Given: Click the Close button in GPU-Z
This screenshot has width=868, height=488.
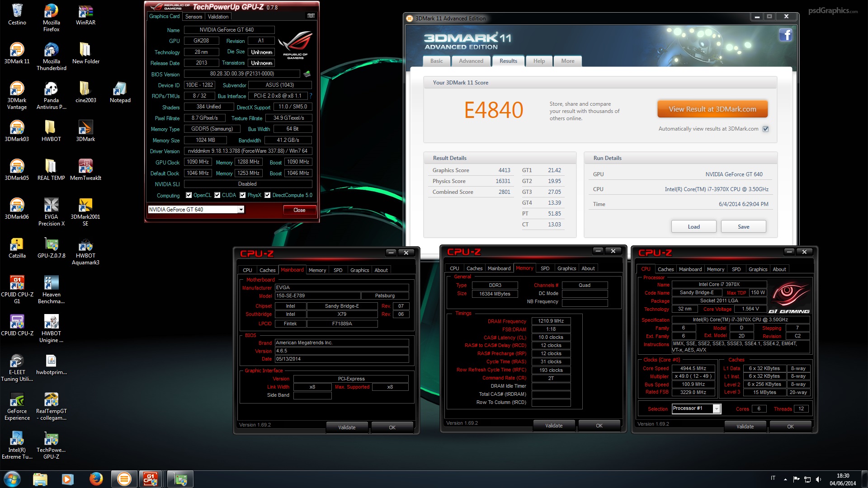Looking at the screenshot, I should point(299,210).
